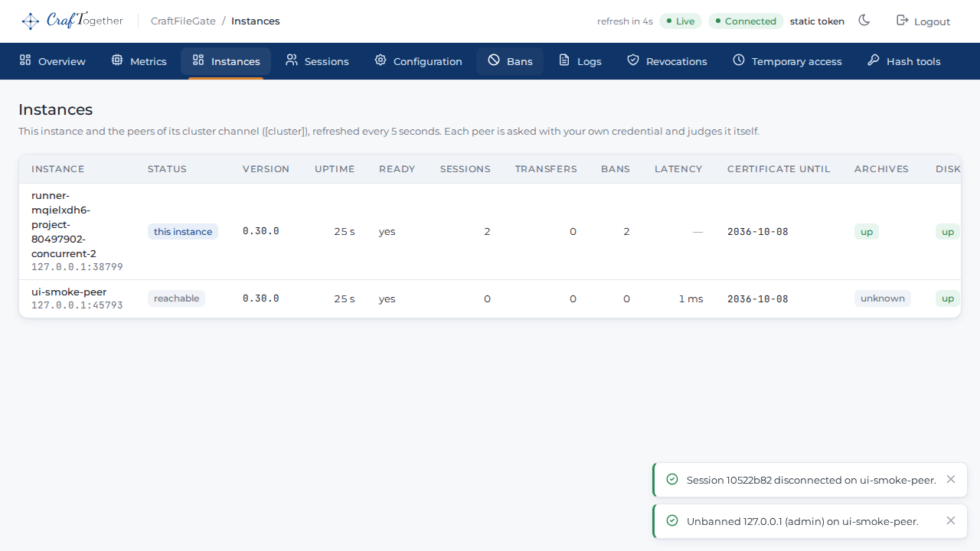This screenshot has height=551, width=980.
Task: Click the Connected status badge
Action: coord(746,21)
